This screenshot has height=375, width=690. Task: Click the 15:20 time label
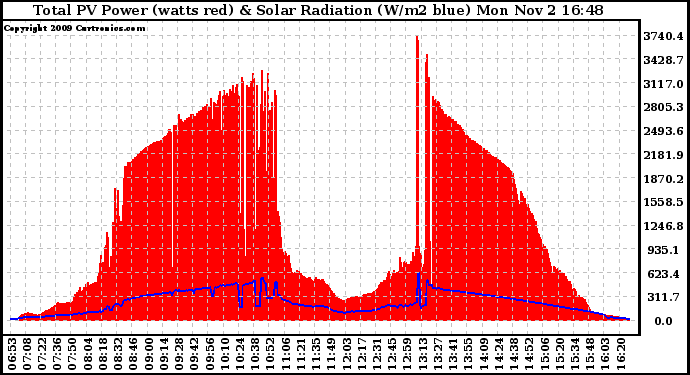pos(560,354)
